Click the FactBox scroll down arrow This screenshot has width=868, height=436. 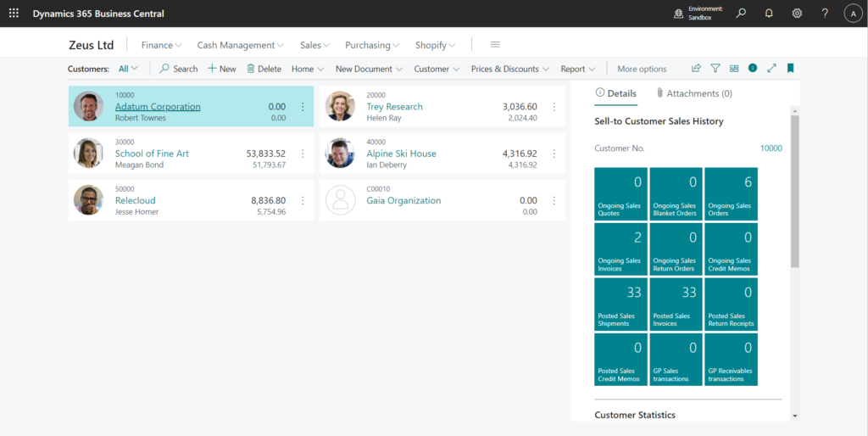pos(795,416)
